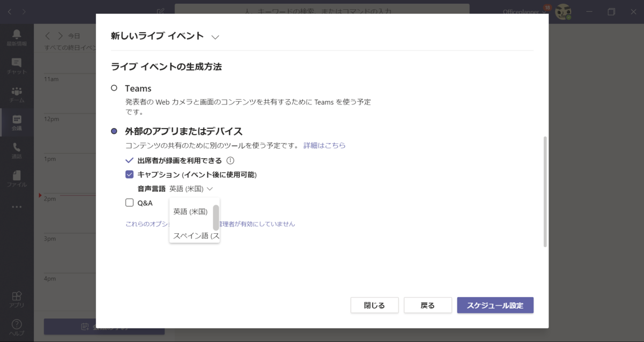Click Today (今日) in calendar header

click(74, 36)
